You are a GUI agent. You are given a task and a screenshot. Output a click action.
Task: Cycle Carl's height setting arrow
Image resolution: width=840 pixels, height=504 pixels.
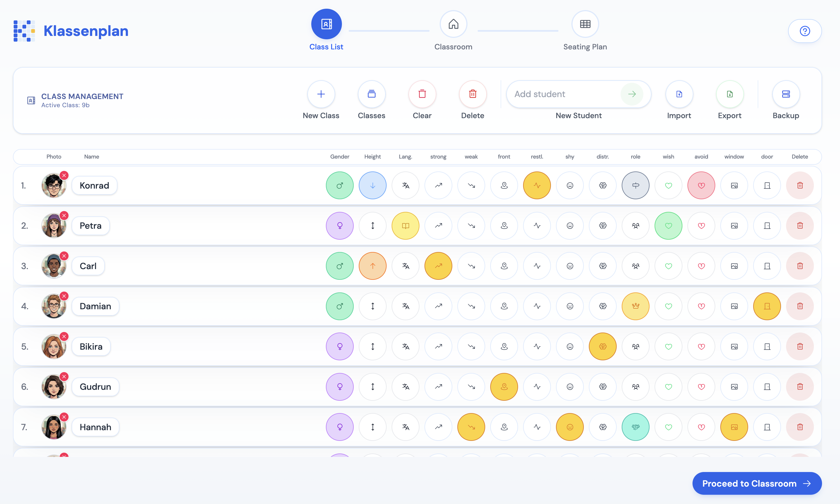[x=373, y=266]
